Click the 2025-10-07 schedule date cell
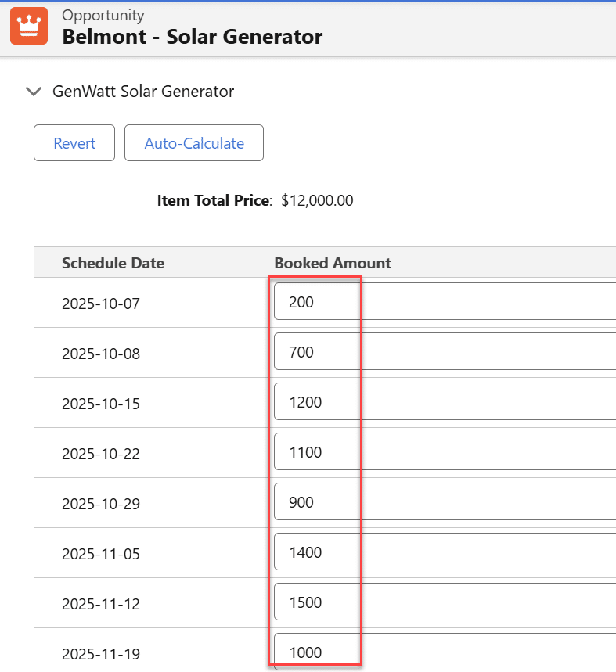616x672 pixels. 101,304
